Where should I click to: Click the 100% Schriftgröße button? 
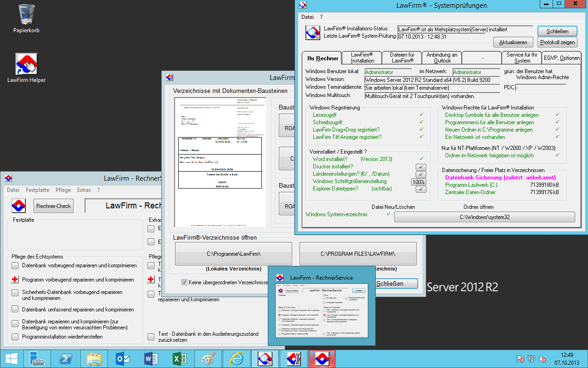coord(418,182)
